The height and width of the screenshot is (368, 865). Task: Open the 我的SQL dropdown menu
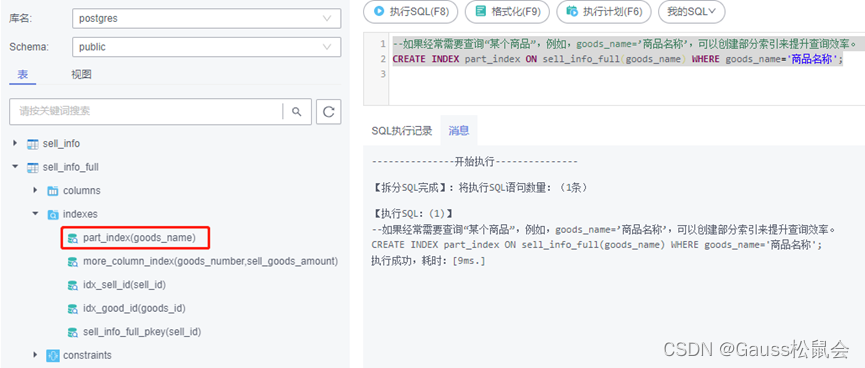[691, 12]
